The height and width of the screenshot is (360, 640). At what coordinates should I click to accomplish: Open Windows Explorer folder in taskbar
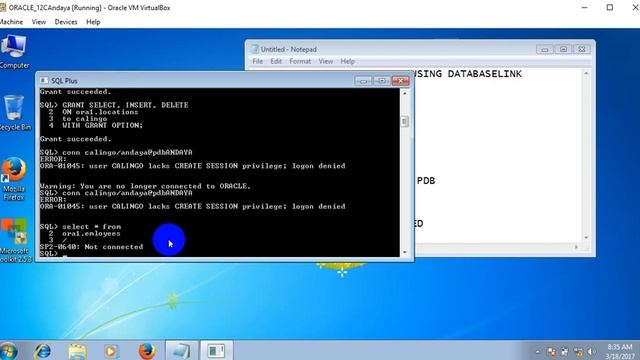77,351
